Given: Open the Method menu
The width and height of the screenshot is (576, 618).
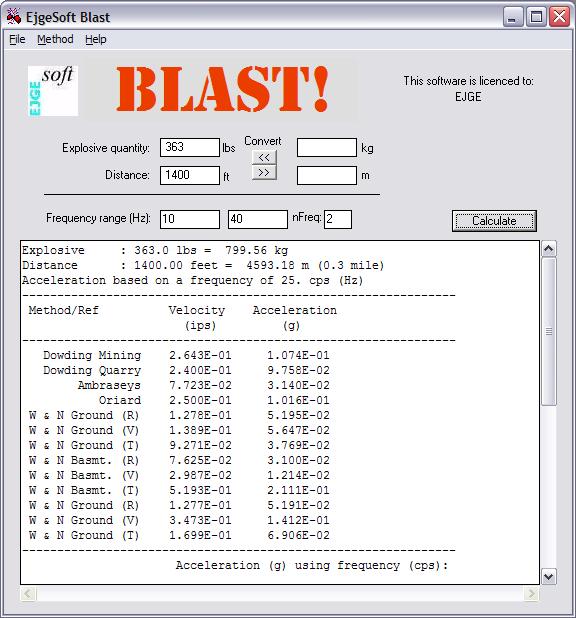Looking at the screenshot, I should tap(55, 39).
